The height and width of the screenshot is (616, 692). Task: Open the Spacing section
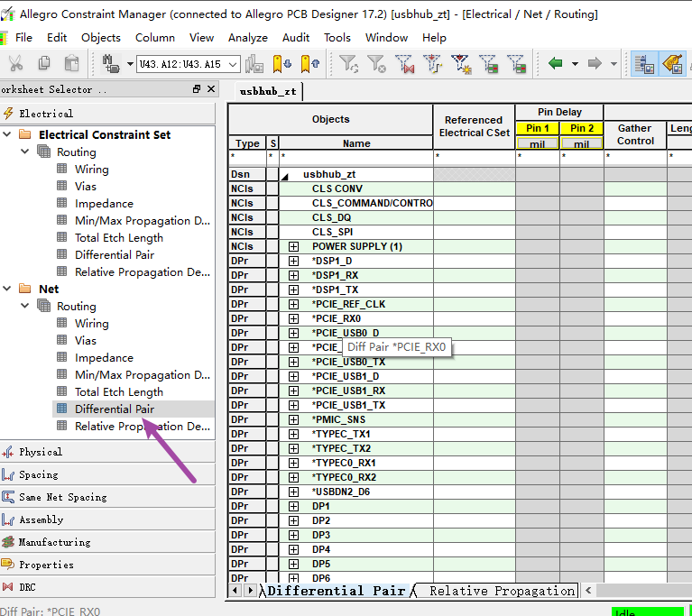(107, 474)
